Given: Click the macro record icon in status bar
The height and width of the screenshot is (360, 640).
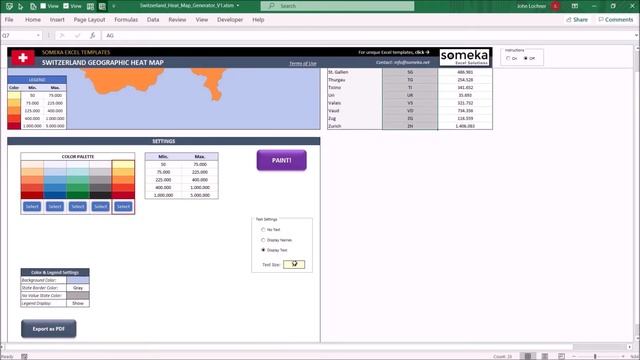Looking at the screenshot, I should point(24,356).
